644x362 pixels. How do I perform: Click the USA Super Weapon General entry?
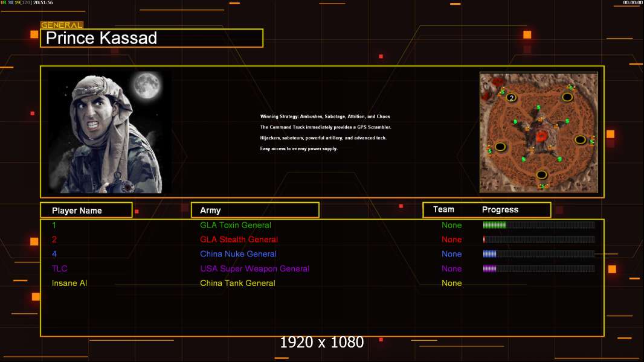coord(254,268)
